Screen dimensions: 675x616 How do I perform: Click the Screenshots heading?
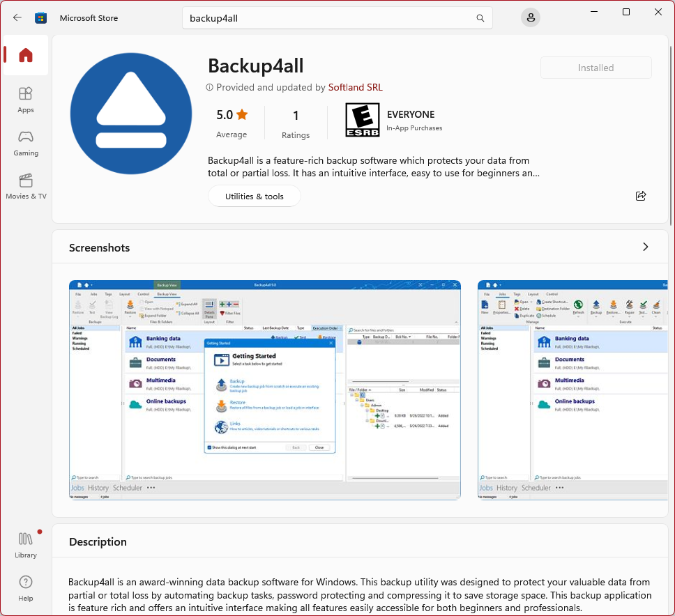[x=100, y=248]
